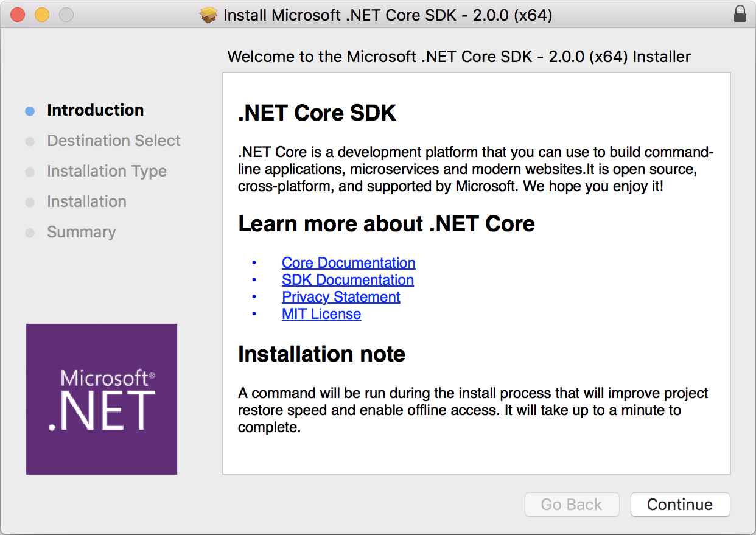Click the red close window button
Screen dimensions: 756x535
[x=18, y=15]
